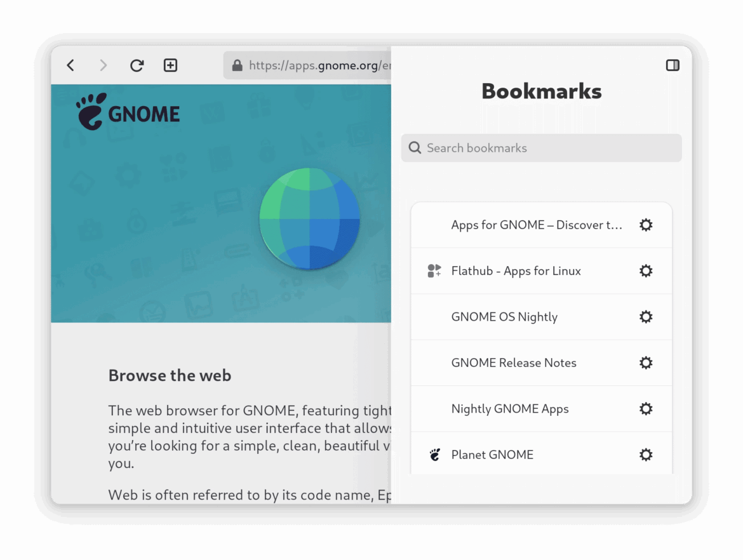Toggle the bookmarks sidebar panel

[673, 65]
